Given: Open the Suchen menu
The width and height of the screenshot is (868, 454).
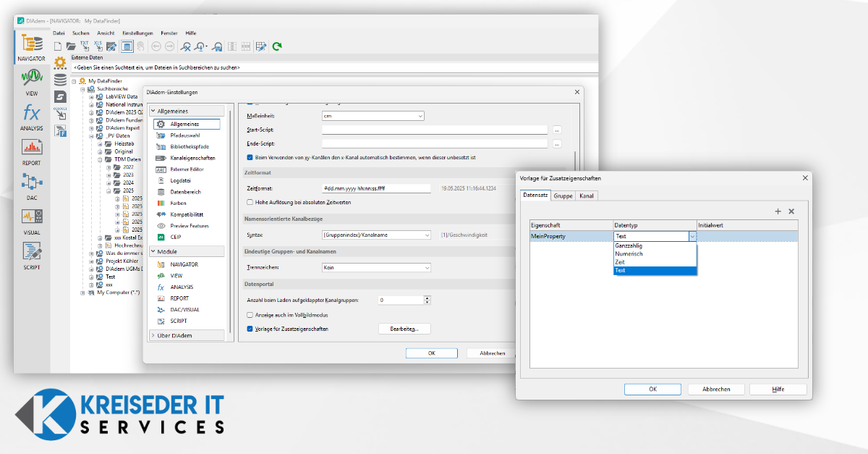Looking at the screenshot, I should click(81, 33).
